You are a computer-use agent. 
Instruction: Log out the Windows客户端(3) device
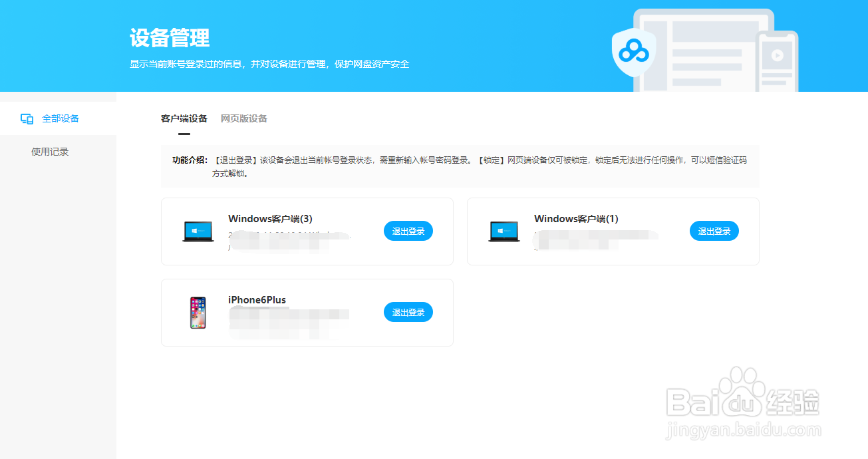click(x=408, y=231)
